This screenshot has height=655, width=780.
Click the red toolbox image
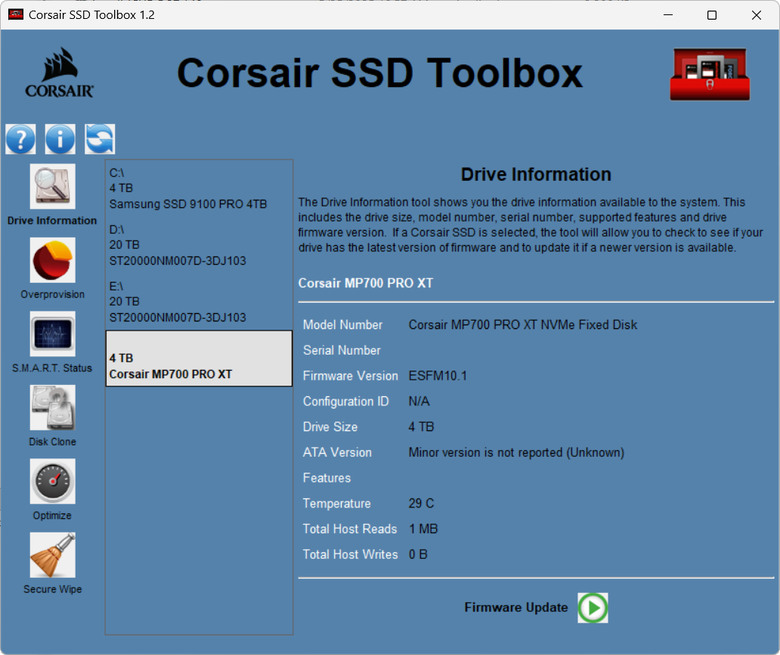pyautogui.click(x=710, y=74)
